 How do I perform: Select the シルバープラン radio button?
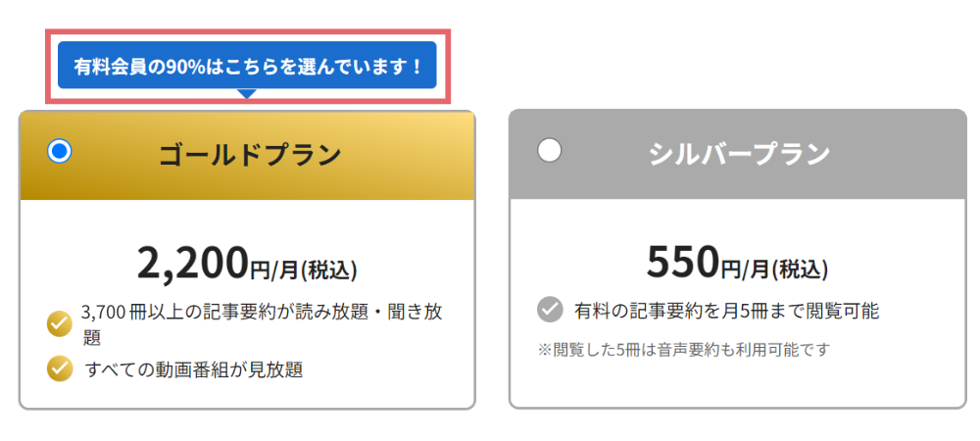(550, 150)
